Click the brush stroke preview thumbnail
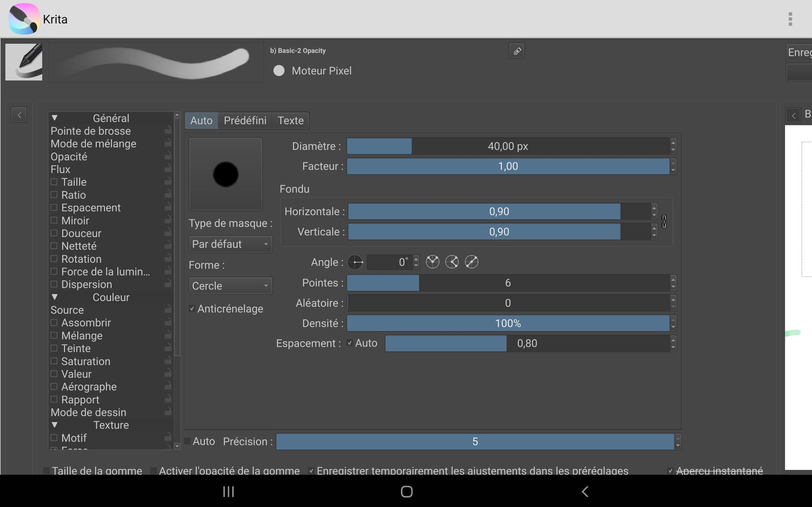Image resolution: width=812 pixels, height=507 pixels. click(x=156, y=62)
